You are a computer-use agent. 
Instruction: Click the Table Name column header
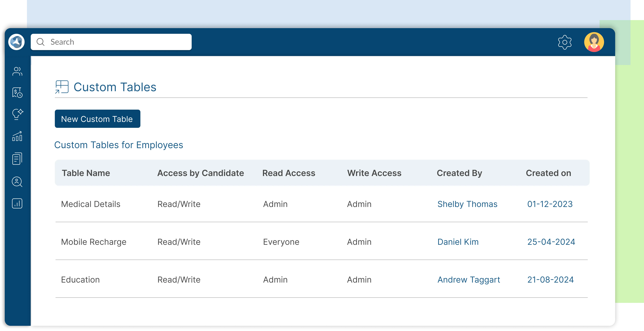[x=86, y=173]
